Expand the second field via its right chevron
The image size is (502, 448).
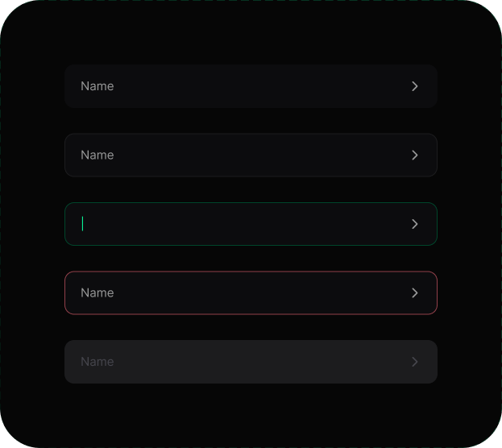pyautogui.click(x=415, y=155)
